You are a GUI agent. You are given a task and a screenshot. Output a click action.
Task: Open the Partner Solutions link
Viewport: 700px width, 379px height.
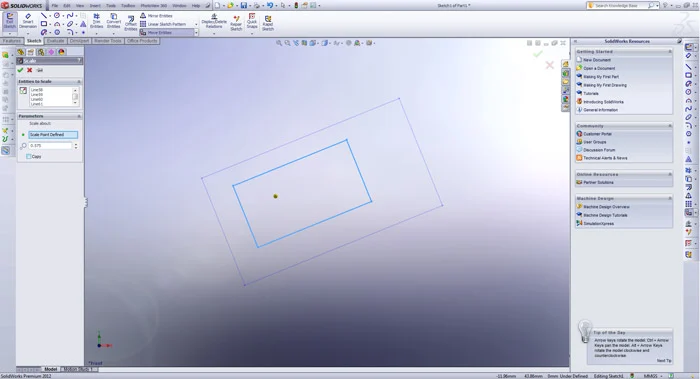[598, 183]
